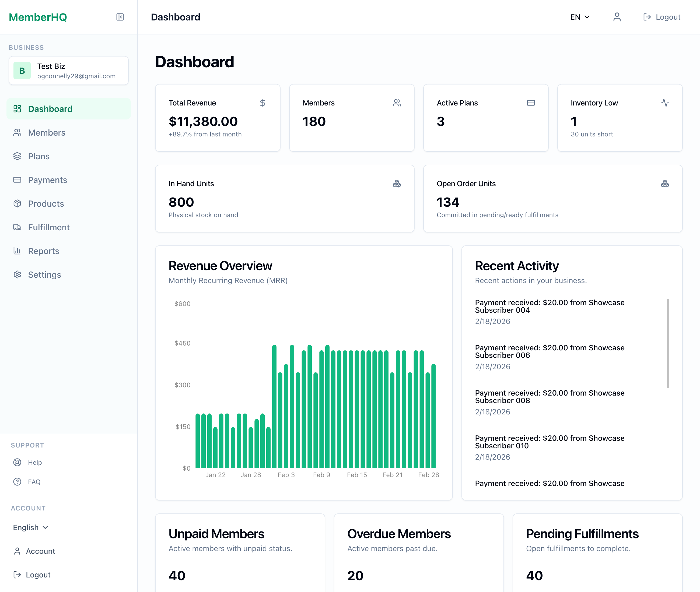
Task: Click the Account link in the sidebar
Action: click(41, 551)
